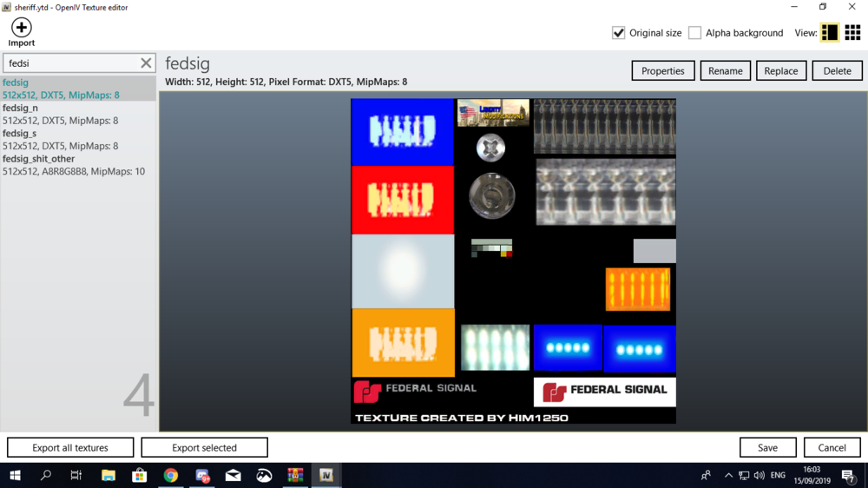Screen dimensions: 868x488
Task: Focus the texture search field
Action: point(72,63)
